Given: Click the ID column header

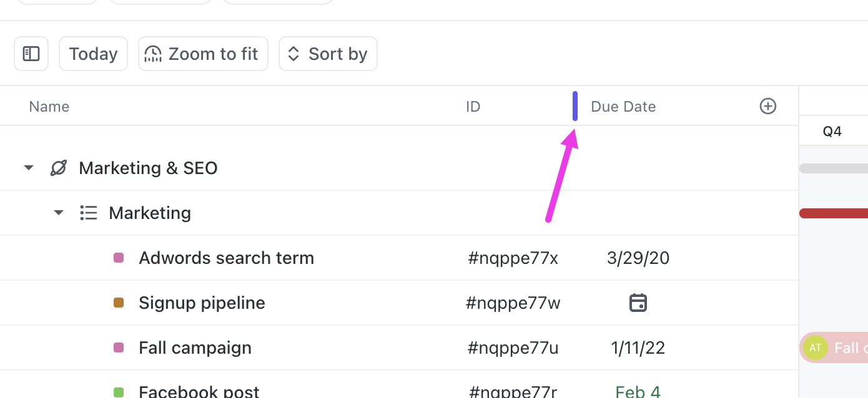Looking at the screenshot, I should coord(473,107).
